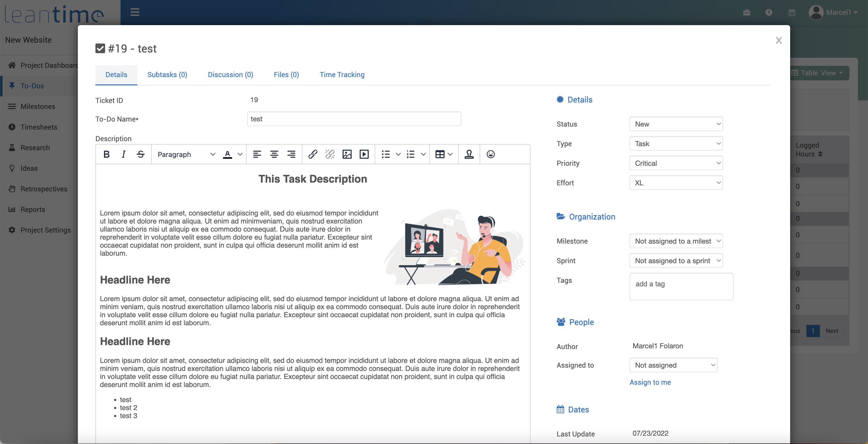This screenshot has height=444, width=868.
Task: Open the emoji picker in editor
Action: pos(491,154)
